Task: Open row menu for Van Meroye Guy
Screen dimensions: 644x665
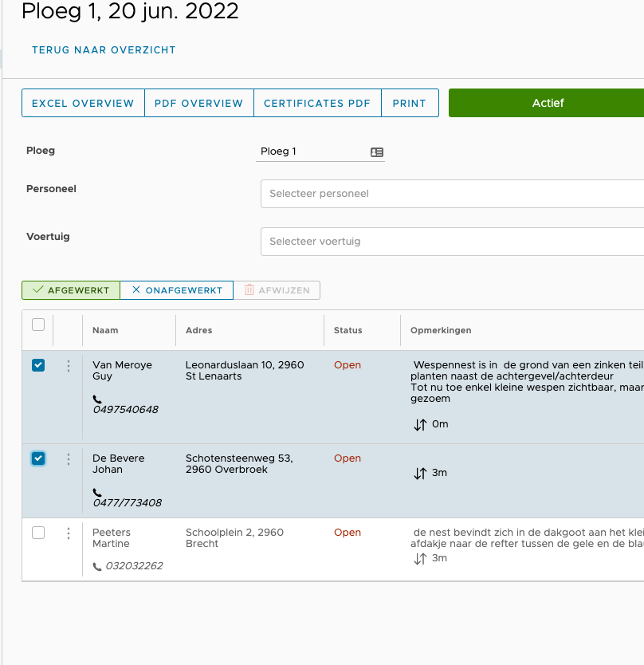Action: (x=69, y=366)
